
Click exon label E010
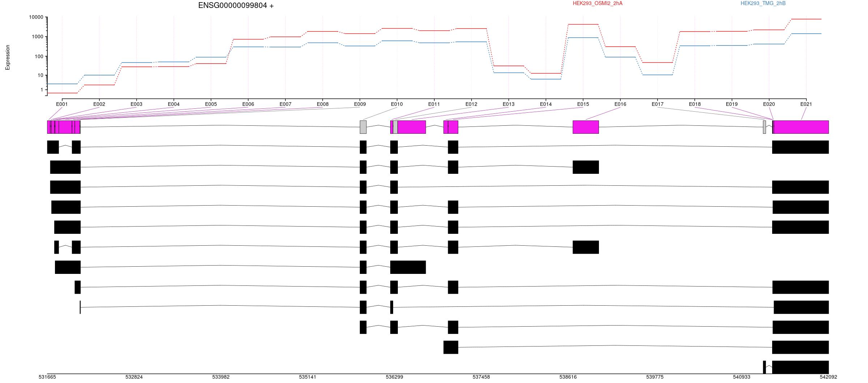click(x=397, y=104)
